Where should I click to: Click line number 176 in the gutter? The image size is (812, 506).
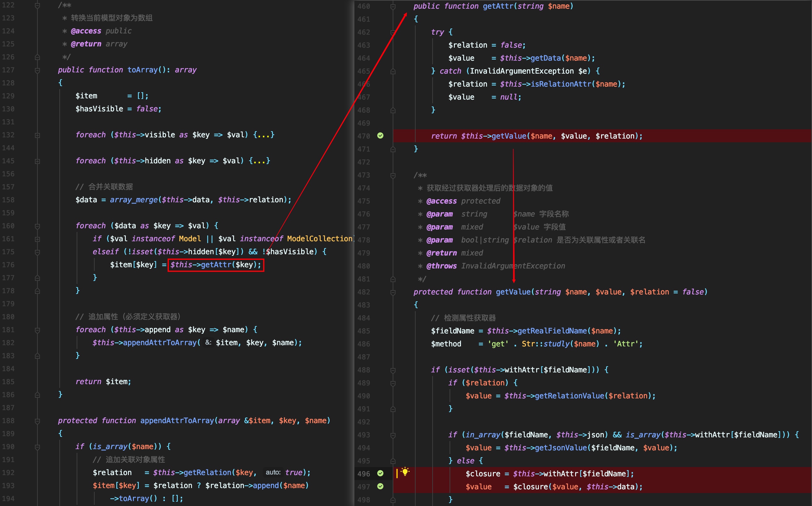click(x=8, y=265)
